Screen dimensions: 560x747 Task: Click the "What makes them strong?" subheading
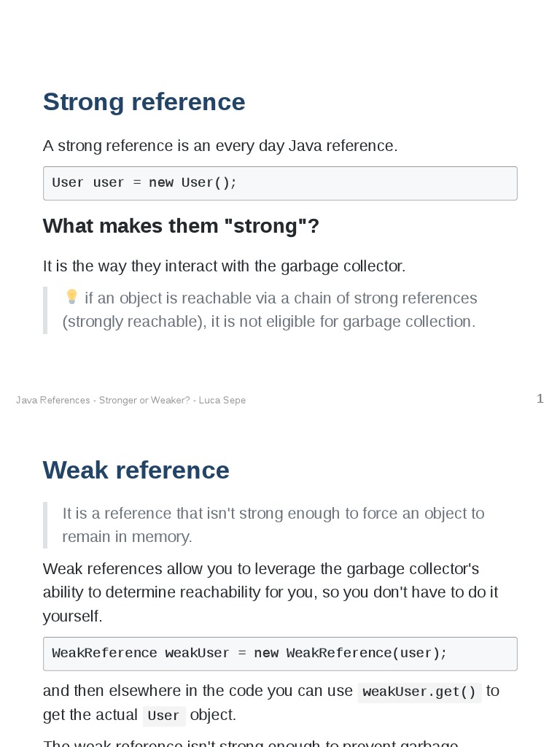tap(181, 226)
